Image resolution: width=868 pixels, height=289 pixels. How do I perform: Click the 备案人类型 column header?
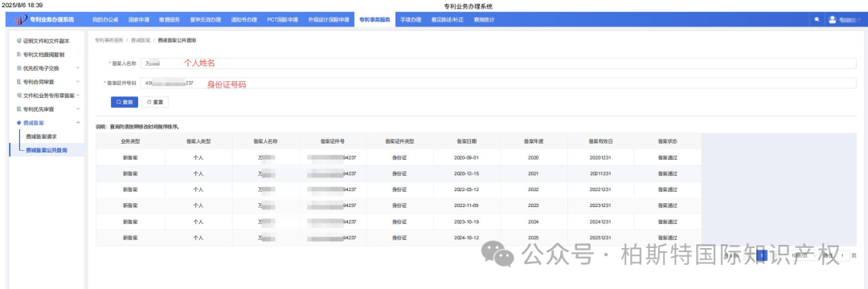pyautogui.click(x=199, y=141)
